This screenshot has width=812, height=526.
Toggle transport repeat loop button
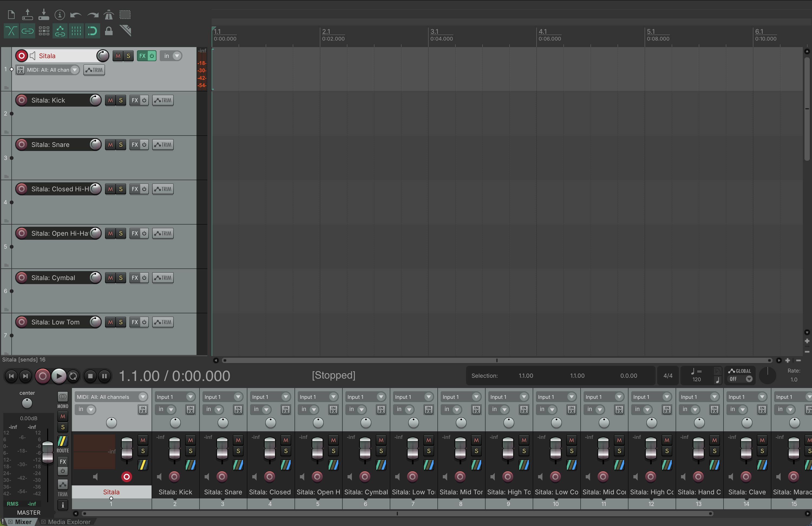pos(73,376)
